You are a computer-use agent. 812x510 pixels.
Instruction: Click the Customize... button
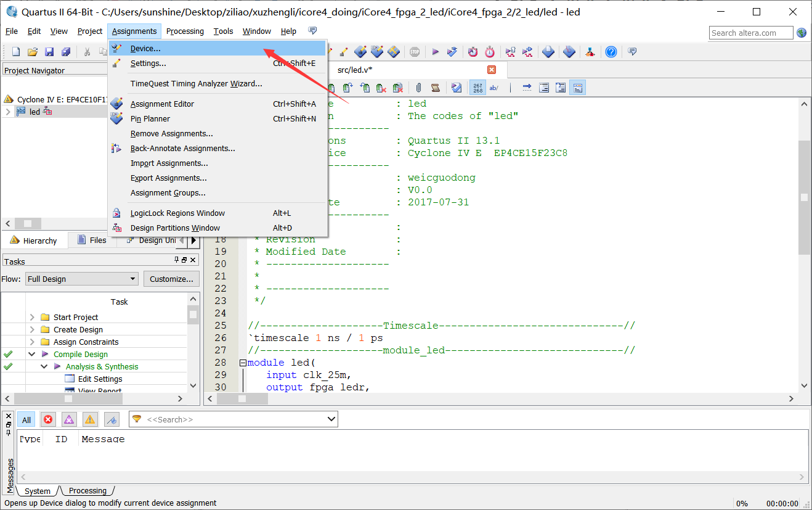pos(172,279)
